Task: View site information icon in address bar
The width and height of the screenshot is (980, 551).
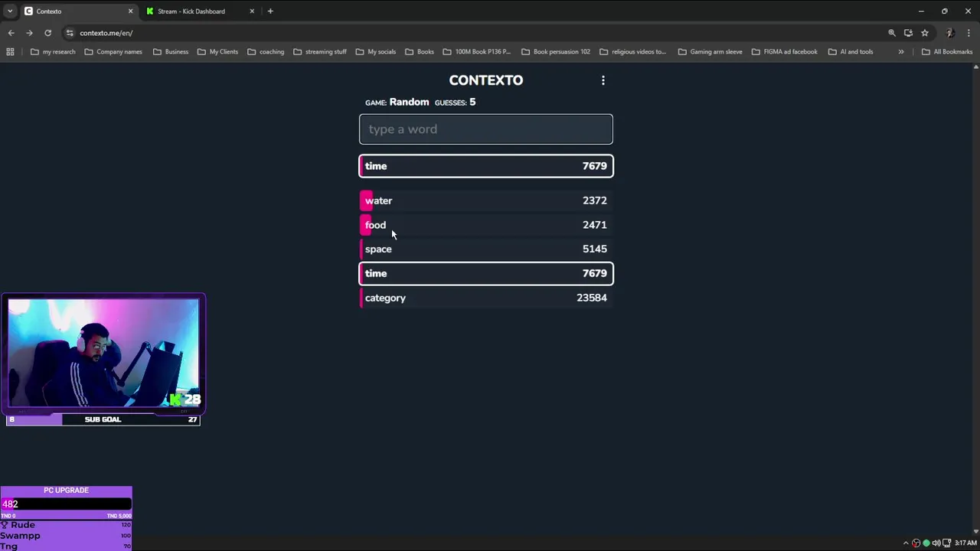Action: [70, 33]
